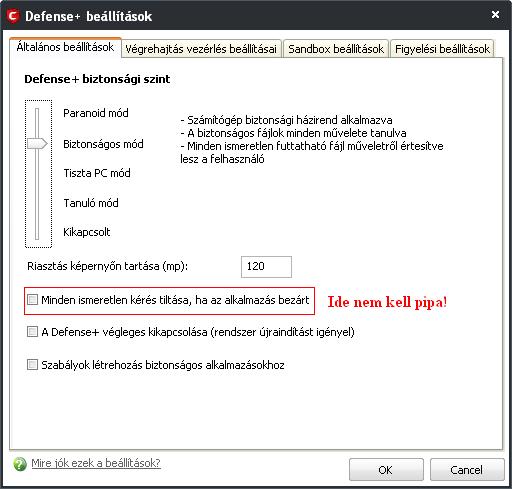Viewport: 512px width, 489px height.
Task: Click the Comodo logo icon in title bar
Action: tap(13, 16)
